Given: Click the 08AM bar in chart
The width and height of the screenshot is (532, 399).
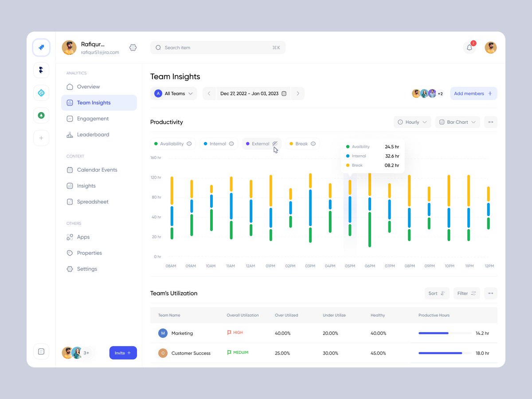Looking at the screenshot, I should (x=172, y=208).
